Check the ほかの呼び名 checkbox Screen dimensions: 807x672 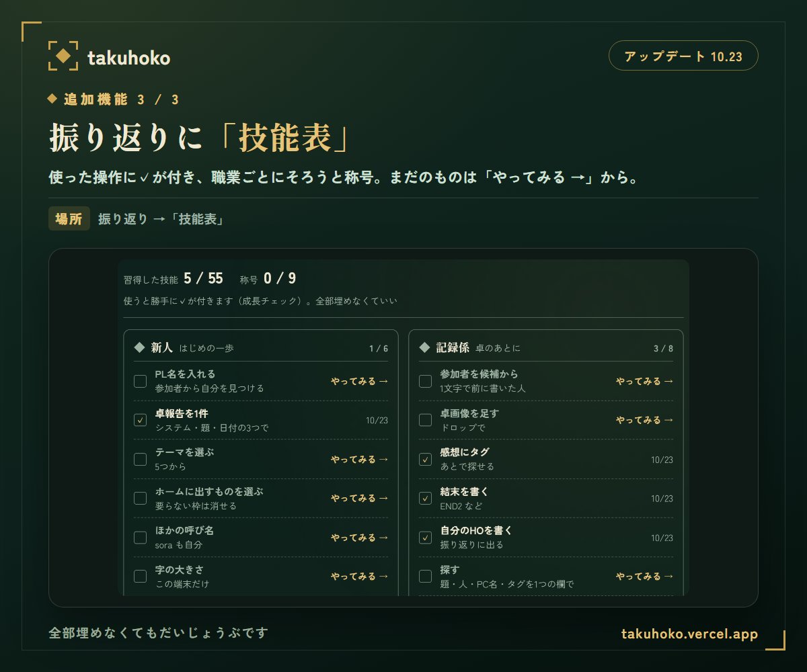pos(140,537)
